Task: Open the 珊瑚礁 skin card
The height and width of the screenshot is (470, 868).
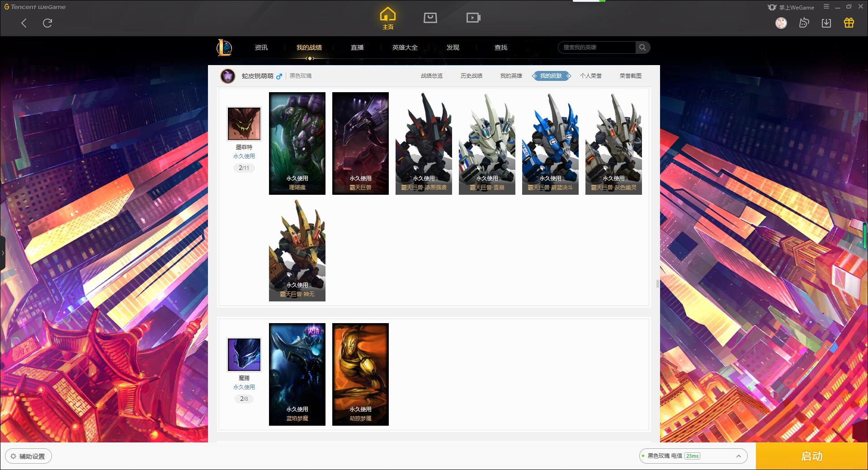Action: point(297,143)
